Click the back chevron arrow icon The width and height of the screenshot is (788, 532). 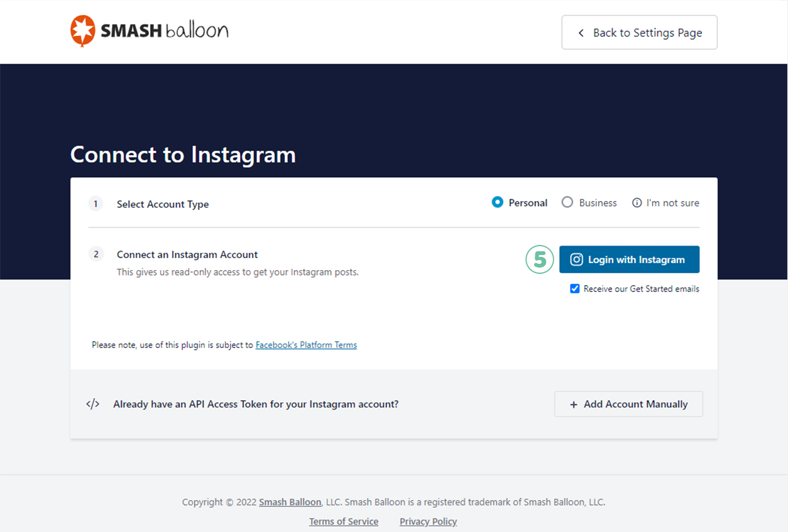(581, 33)
